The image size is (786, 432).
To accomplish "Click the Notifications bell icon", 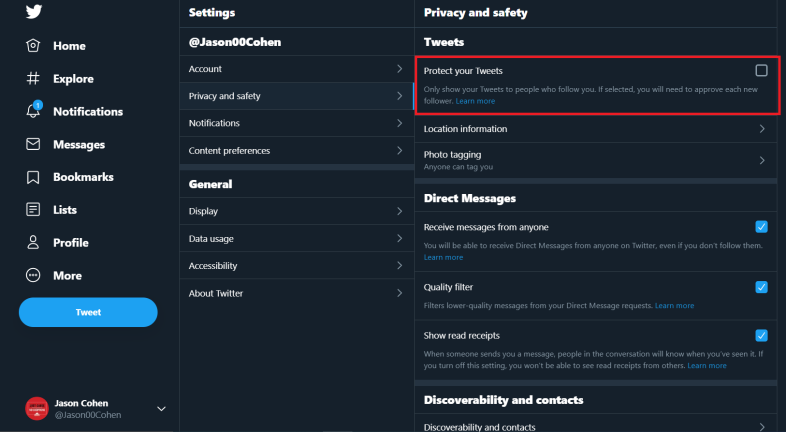I will [33, 111].
